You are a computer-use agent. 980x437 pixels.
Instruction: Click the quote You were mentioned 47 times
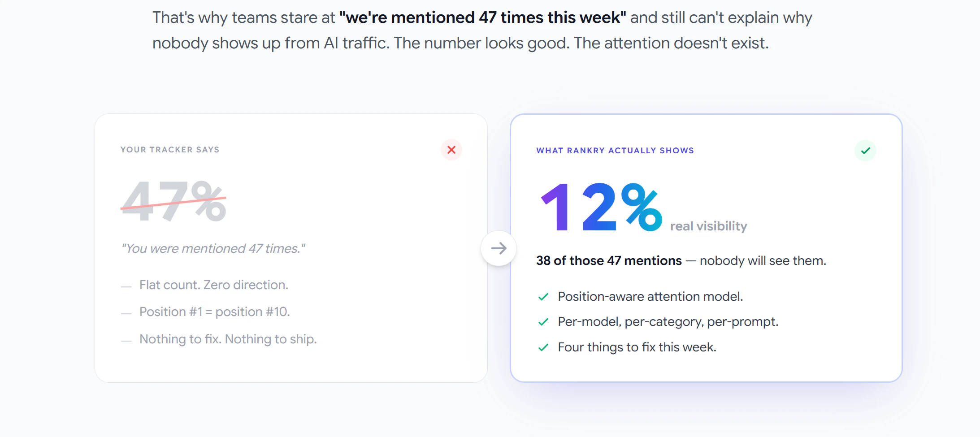pos(213,248)
